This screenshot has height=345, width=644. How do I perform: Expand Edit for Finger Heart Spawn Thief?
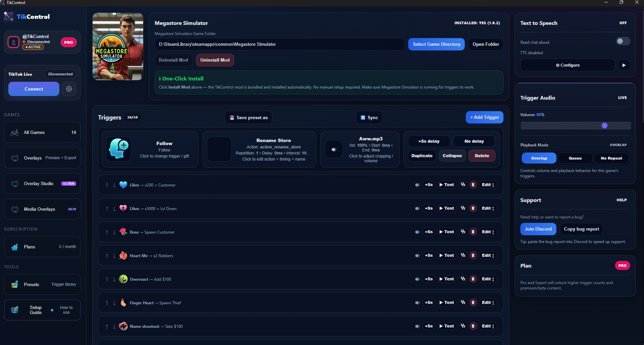click(x=488, y=303)
